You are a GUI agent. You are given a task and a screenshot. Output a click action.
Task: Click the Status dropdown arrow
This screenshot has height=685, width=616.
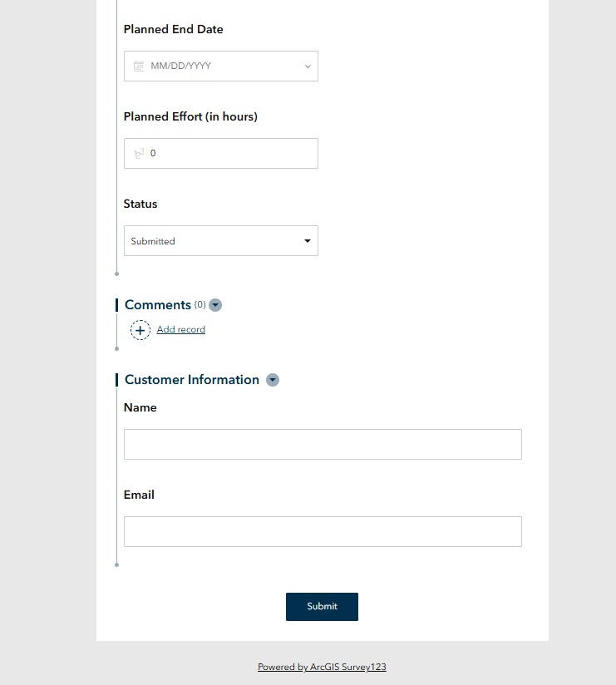308,241
